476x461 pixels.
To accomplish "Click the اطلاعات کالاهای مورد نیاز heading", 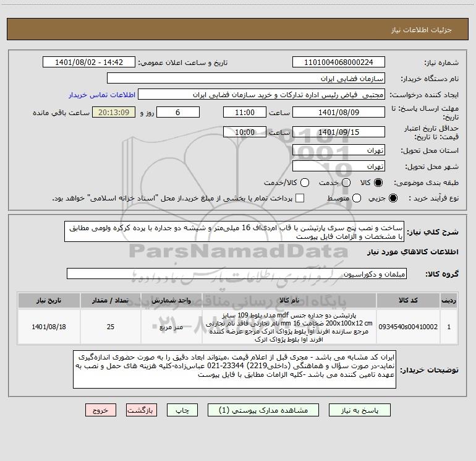I will coord(412,252).
